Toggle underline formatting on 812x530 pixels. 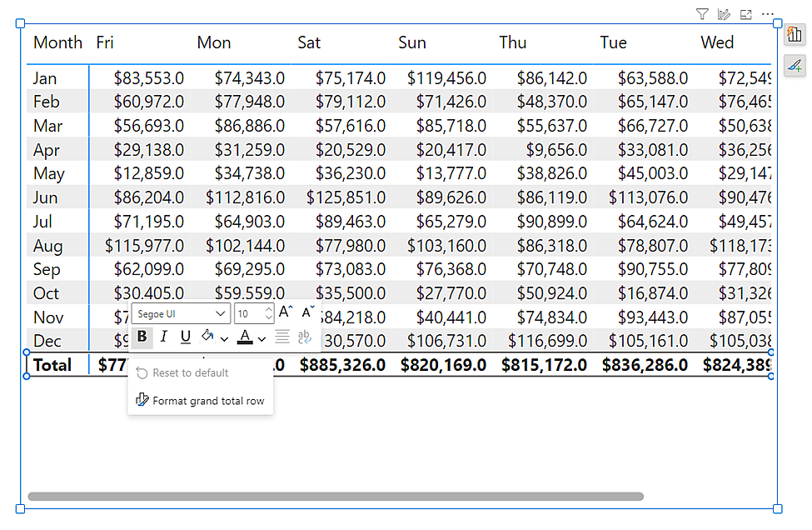coord(187,337)
